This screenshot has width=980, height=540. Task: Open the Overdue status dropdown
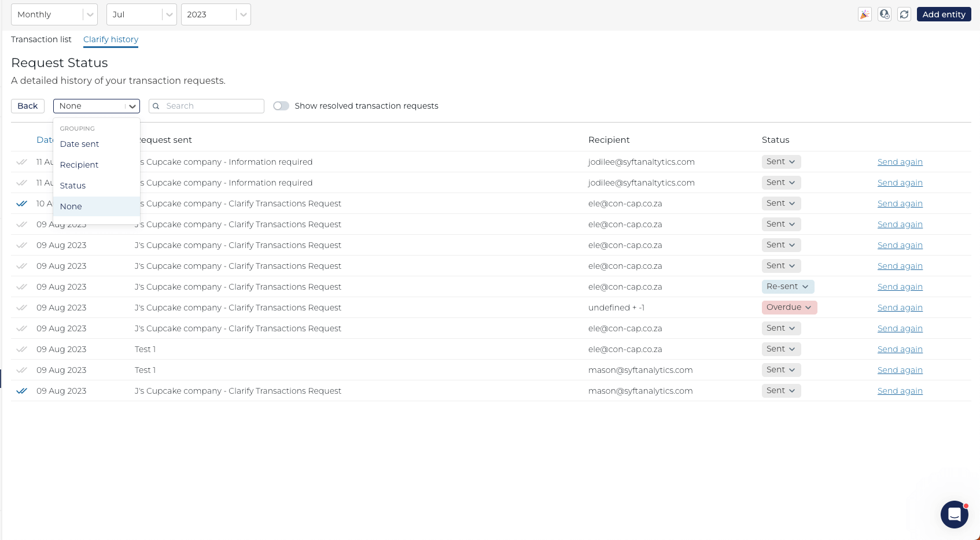[x=789, y=307]
